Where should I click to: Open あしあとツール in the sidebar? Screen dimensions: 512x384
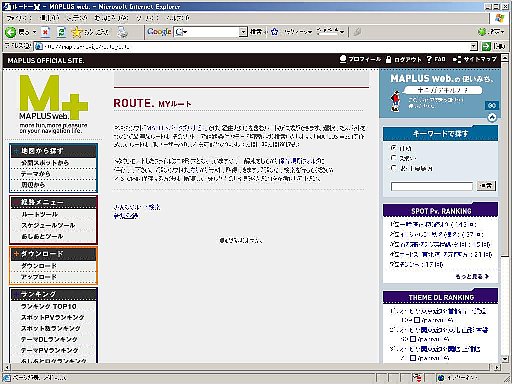coord(42,236)
